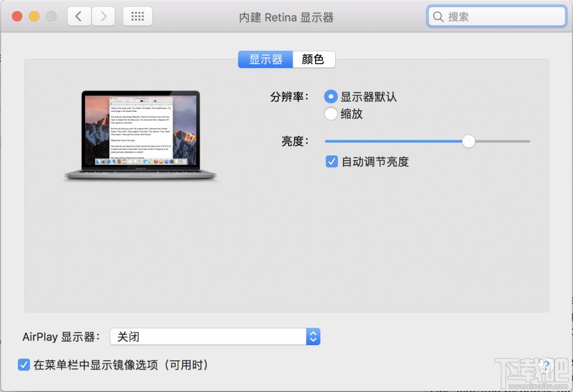Click the AirPlay dropdown stepper arrows

(x=313, y=337)
